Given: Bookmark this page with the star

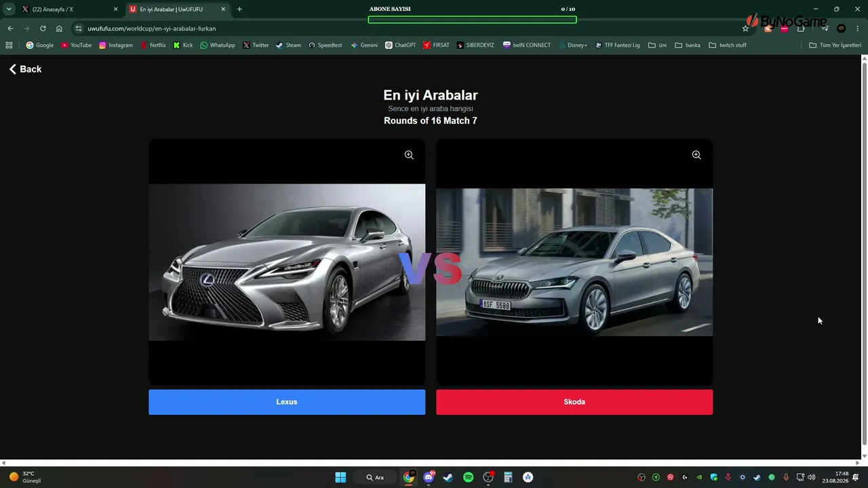Looking at the screenshot, I should (745, 28).
